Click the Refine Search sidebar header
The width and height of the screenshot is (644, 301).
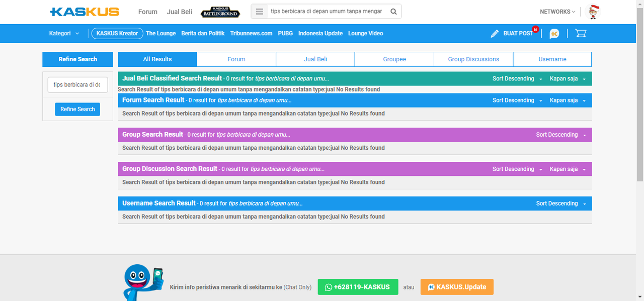tap(77, 59)
